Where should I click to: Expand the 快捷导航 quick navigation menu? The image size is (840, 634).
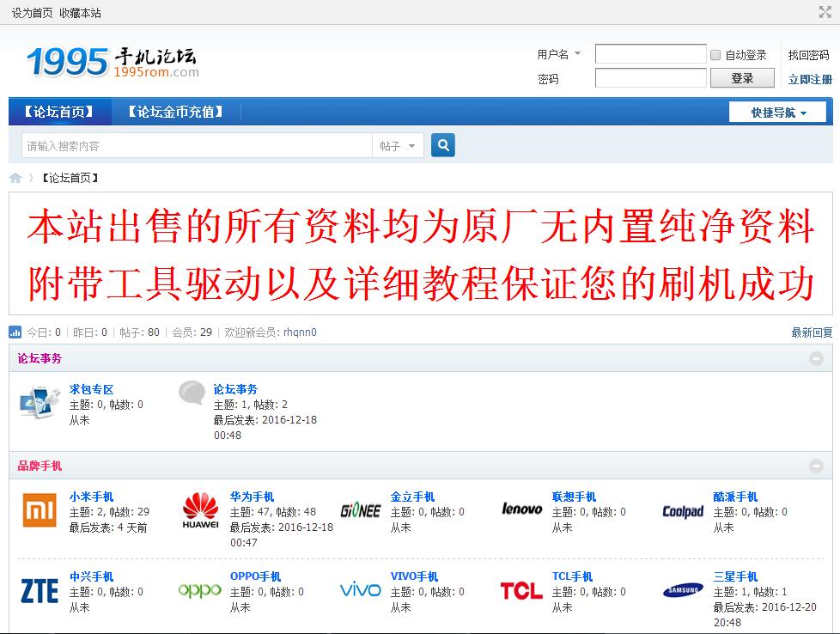777,113
